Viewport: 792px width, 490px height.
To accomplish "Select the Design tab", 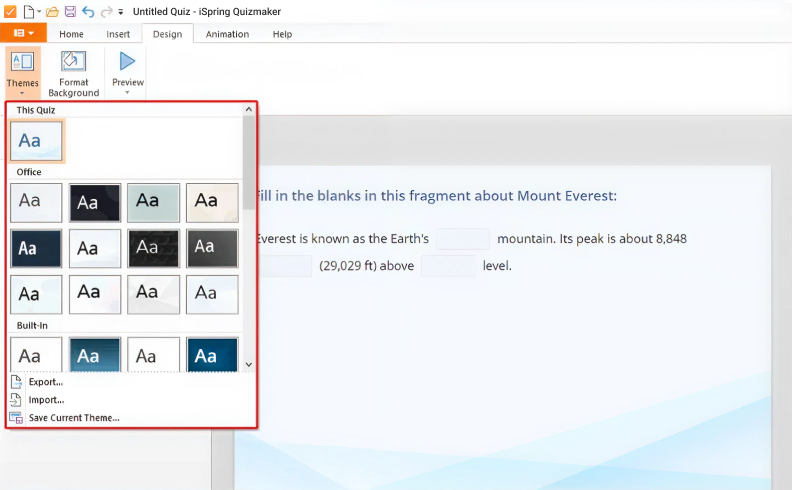I will (x=167, y=34).
